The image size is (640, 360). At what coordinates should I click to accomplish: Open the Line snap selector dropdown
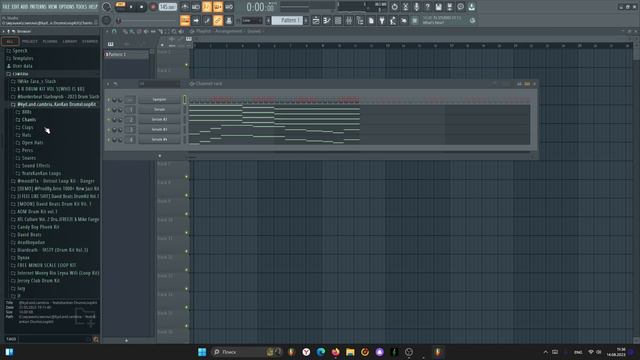[252, 20]
